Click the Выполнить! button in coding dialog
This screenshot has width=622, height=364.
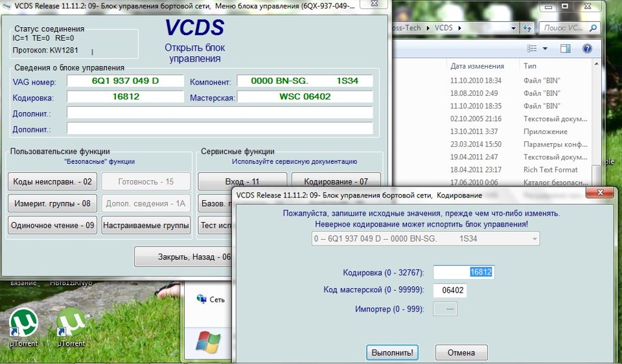click(392, 352)
